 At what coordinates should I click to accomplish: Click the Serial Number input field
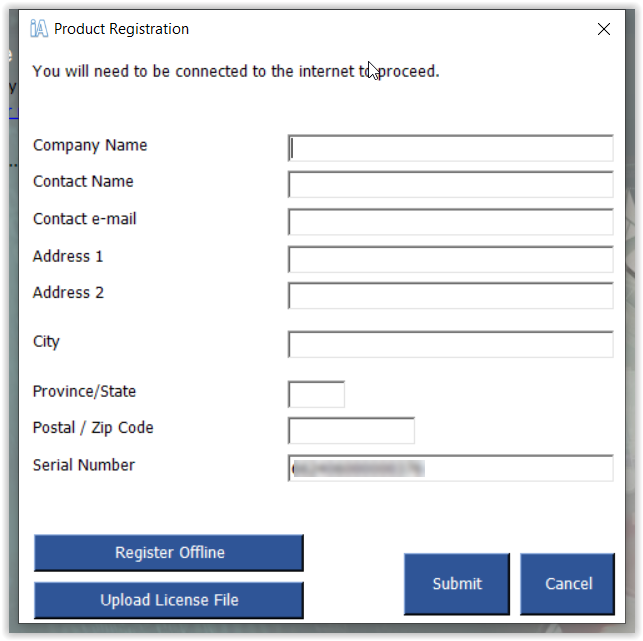451,468
